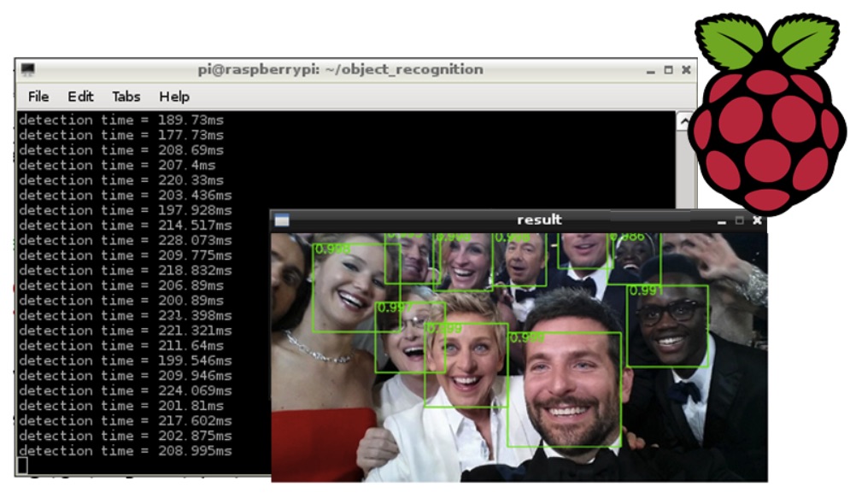
Task: Click the line 'detection time = 208.69ms'
Action: [x=121, y=150]
